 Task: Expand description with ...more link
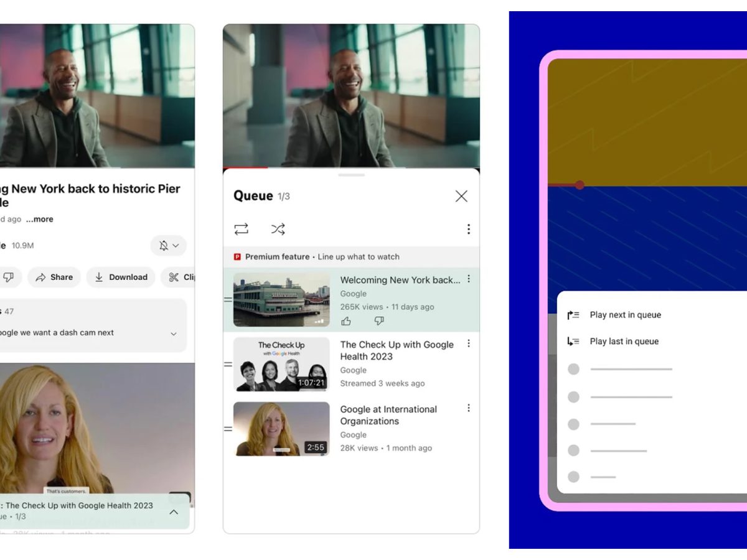pyautogui.click(x=40, y=220)
